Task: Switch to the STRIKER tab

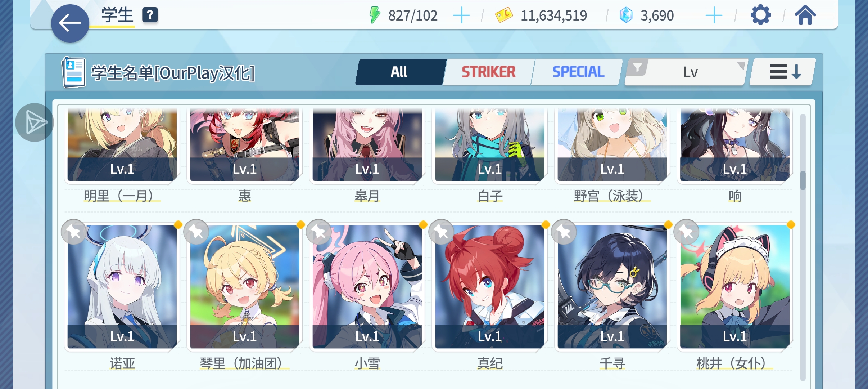Action: coord(488,72)
